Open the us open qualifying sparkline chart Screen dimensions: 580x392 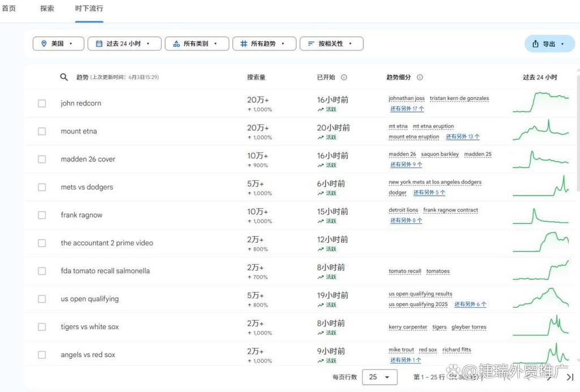540,298
